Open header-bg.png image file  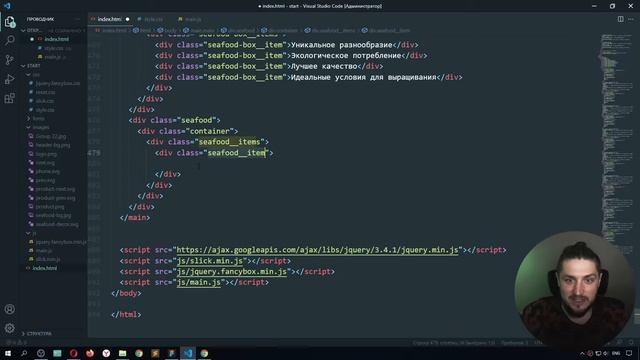pos(52,145)
